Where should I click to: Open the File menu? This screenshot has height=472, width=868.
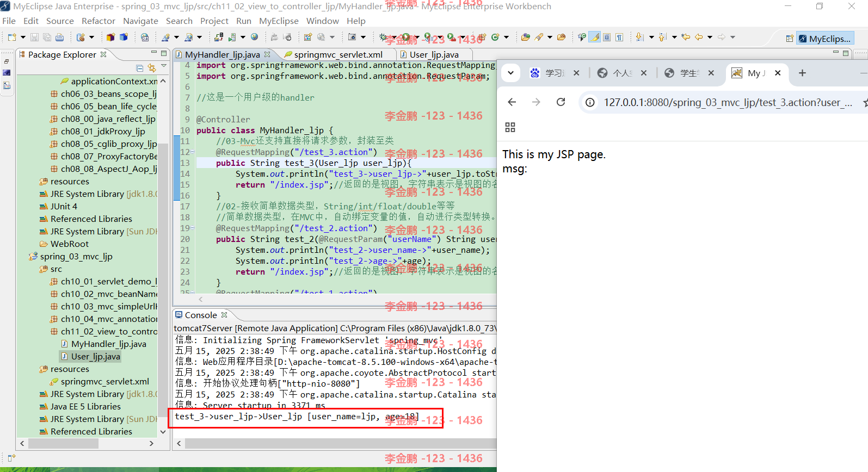tap(9, 21)
